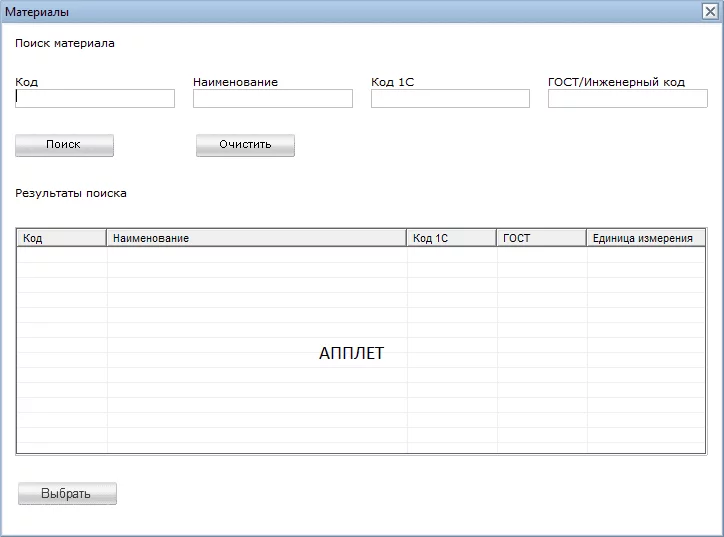Select the first row cell under Единица измерения

click(645, 255)
